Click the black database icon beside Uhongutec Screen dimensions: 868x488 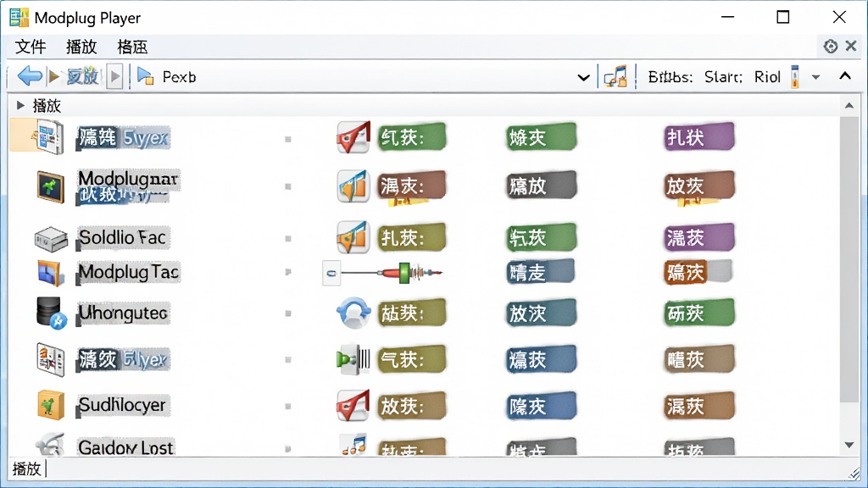click(x=52, y=313)
